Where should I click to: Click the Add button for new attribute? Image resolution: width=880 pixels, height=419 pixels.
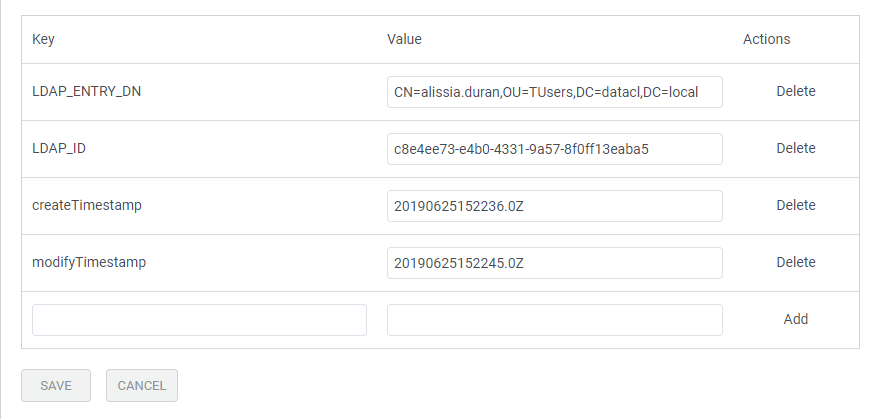(x=796, y=319)
